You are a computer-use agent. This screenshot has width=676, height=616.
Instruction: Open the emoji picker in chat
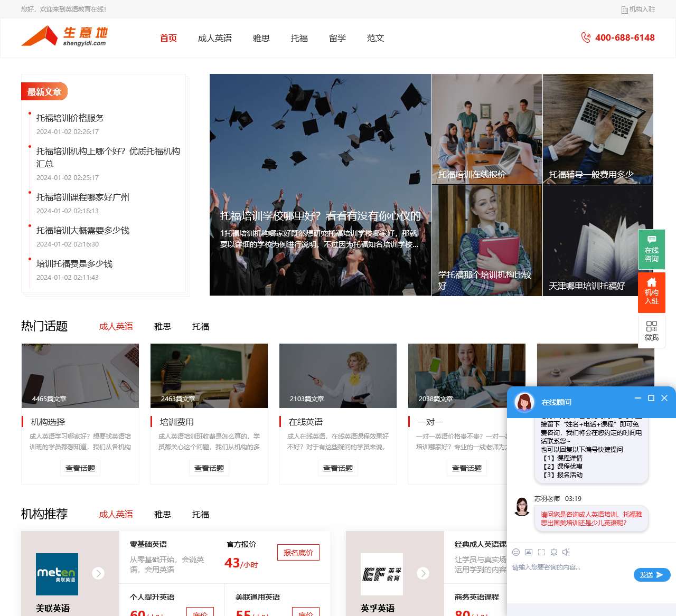click(516, 552)
